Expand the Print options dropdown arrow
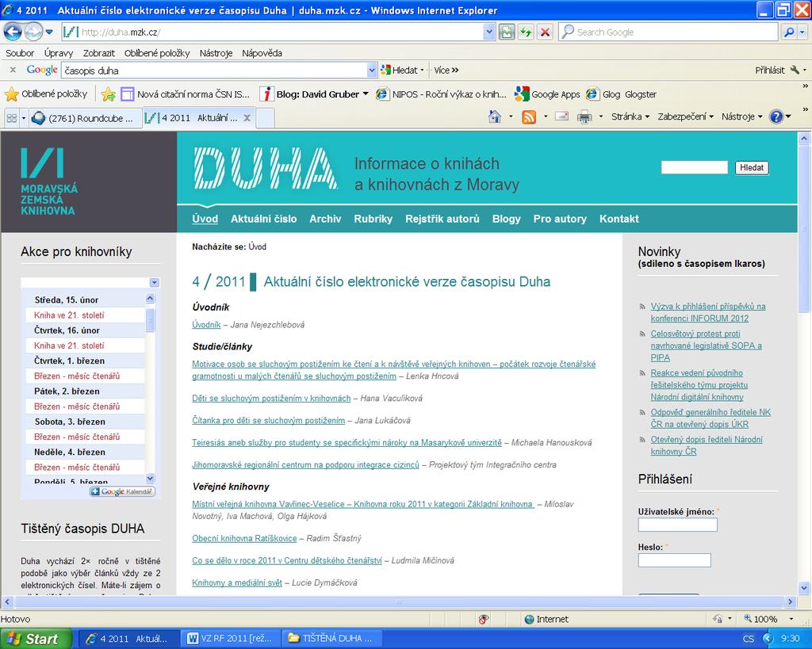The width and height of the screenshot is (812, 649). [x=601, y=117]
